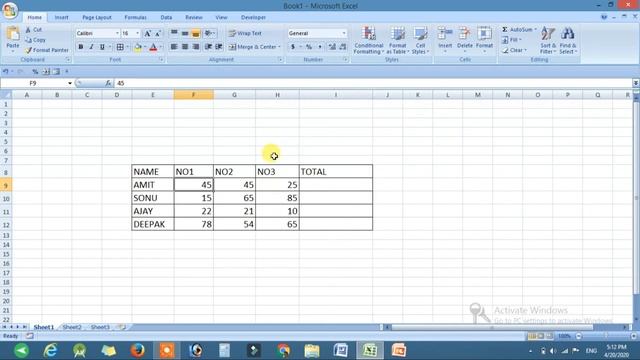Click the Delete cells button
640x360 pixels.
tap(464, 40)
